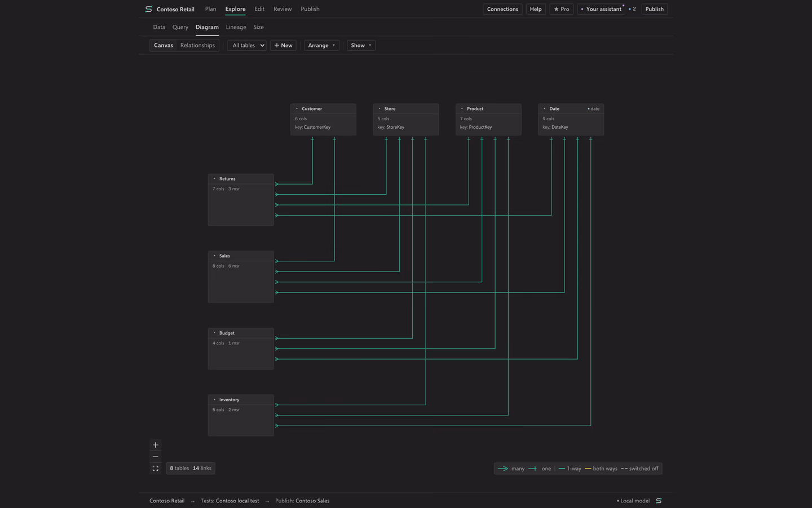This screenshot has width=812, height=508.
Task: Zoom in with the plus icon
Action: pos(156,445)
